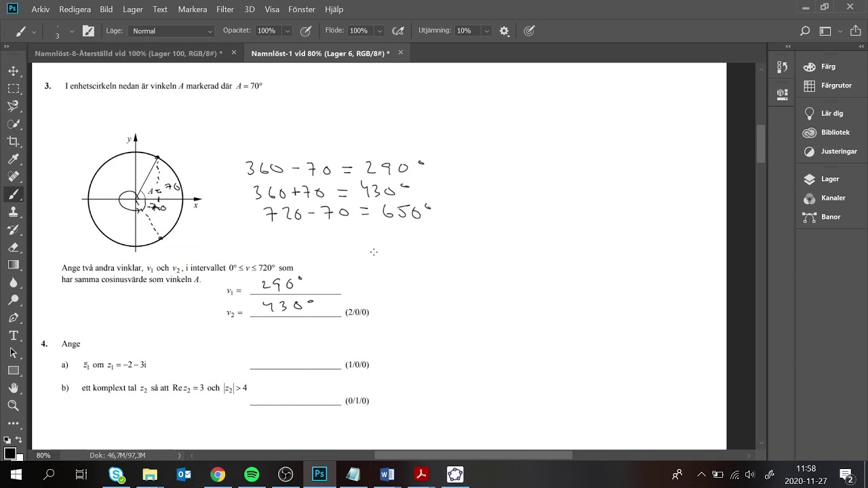Open the Opacitet slider dropdown arrow
The height and width of the screenshot is (488, 868).
(288, 30)
